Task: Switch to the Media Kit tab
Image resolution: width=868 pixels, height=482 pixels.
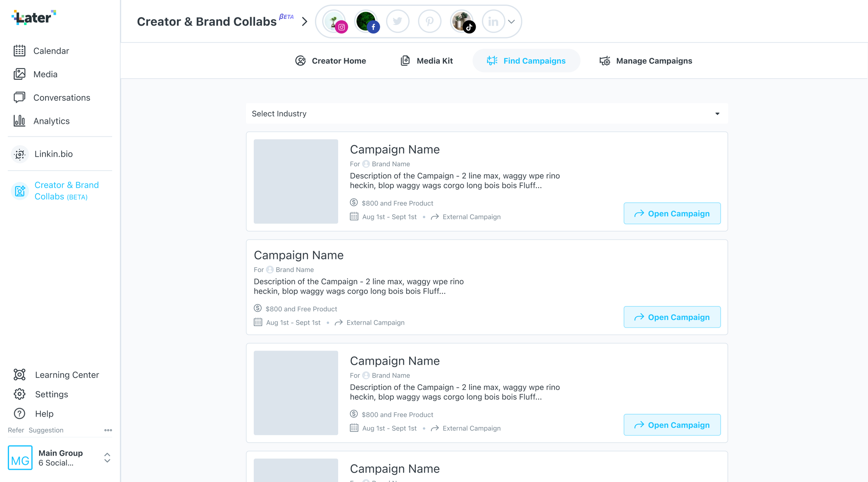Action: coord(427,61)
